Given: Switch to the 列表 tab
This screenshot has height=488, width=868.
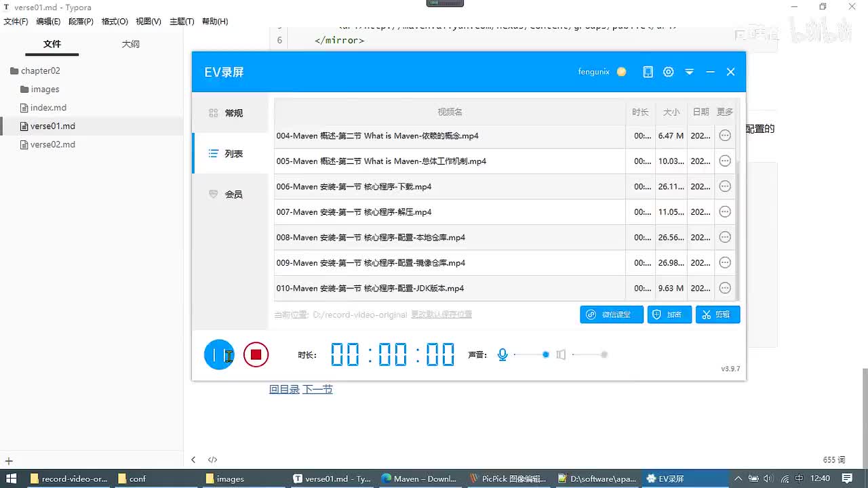Looking at the screenshot, I should [231, 154].
